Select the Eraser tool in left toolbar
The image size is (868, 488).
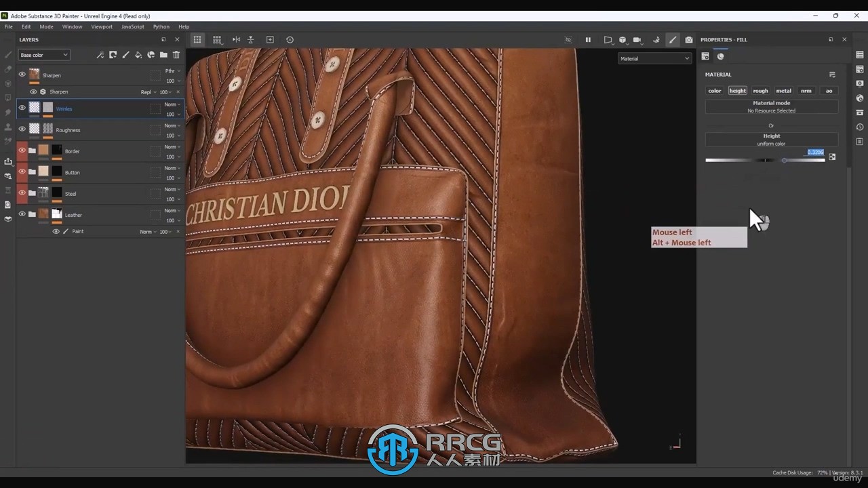point(8,69)
